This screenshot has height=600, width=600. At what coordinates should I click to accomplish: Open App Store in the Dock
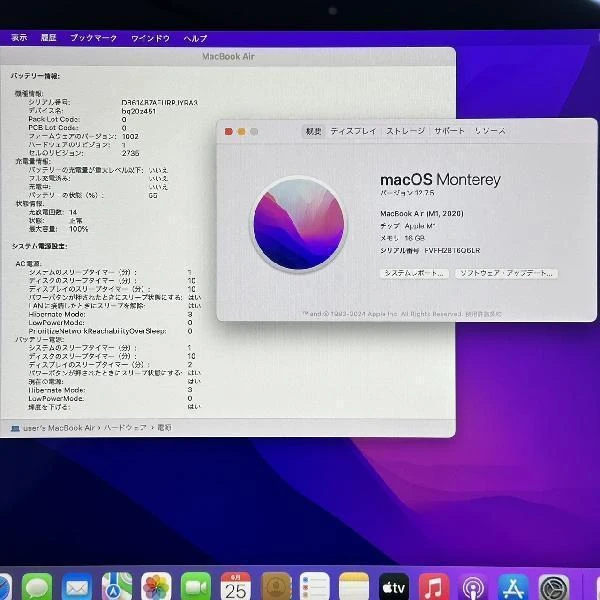coord(514,587)
